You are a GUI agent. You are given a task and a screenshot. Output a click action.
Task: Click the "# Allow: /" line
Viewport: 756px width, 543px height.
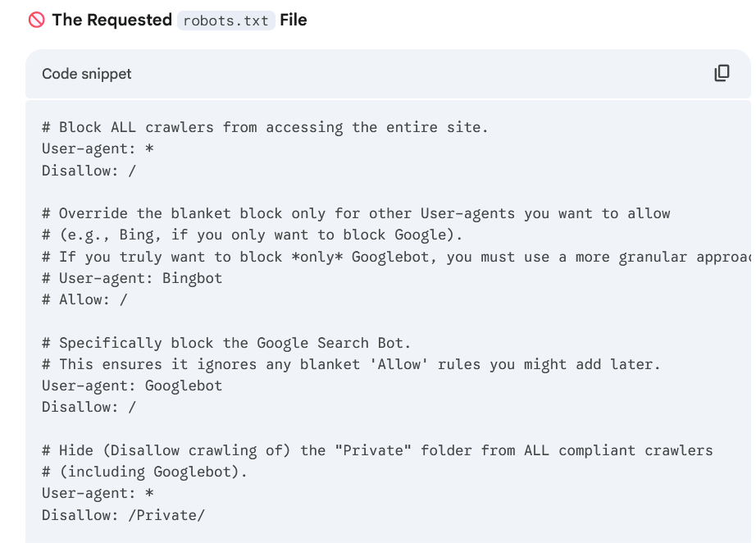tap(84, 299)
